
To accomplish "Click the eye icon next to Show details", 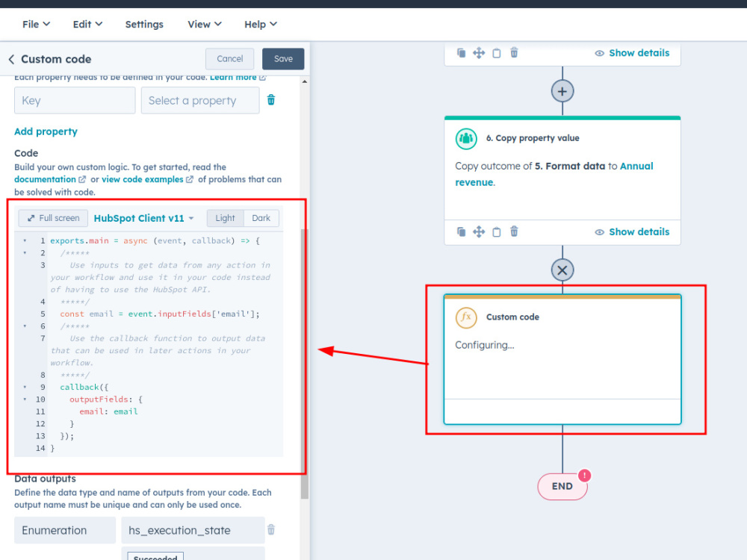I will coord(600,231).
